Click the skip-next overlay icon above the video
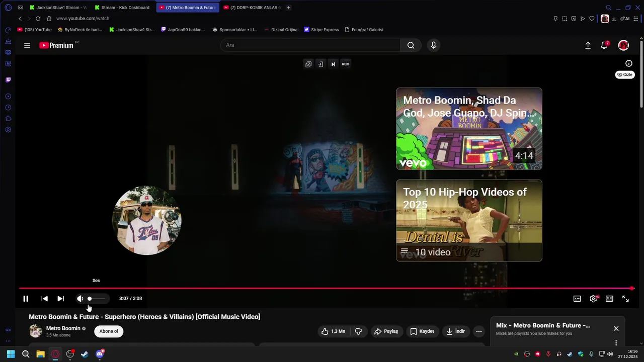The image size is (644, 362). pos(333,64)
